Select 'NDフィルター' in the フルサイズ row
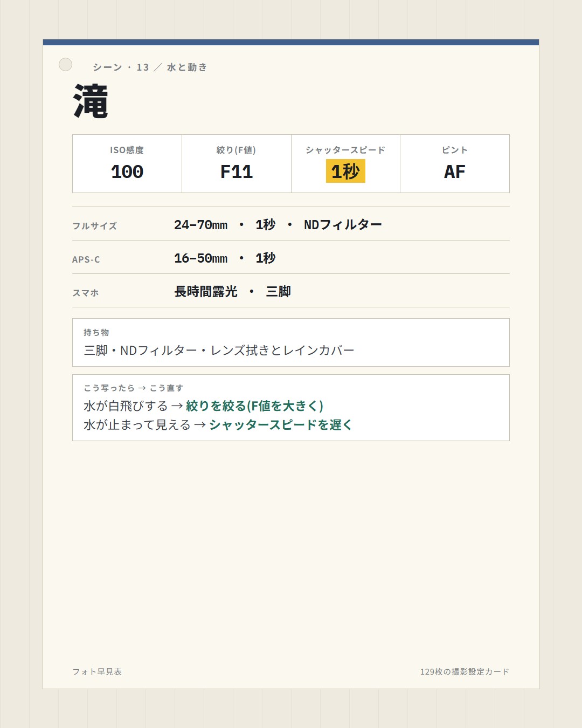This screenshot has width=582, height=728. point(343,225)
